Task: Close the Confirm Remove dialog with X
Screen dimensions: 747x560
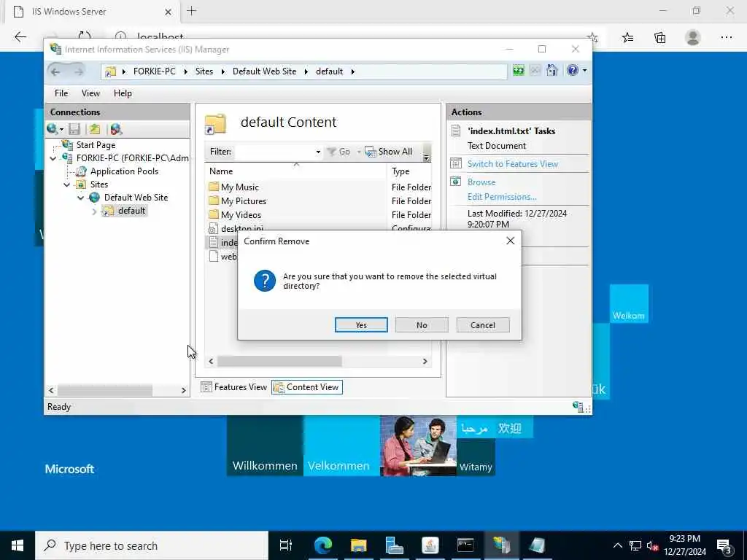Action: click(510, 241)
